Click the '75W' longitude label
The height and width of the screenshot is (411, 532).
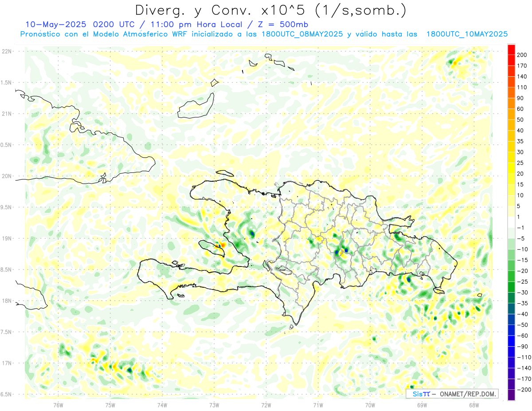pyautogui.click(x=110, y=405)
